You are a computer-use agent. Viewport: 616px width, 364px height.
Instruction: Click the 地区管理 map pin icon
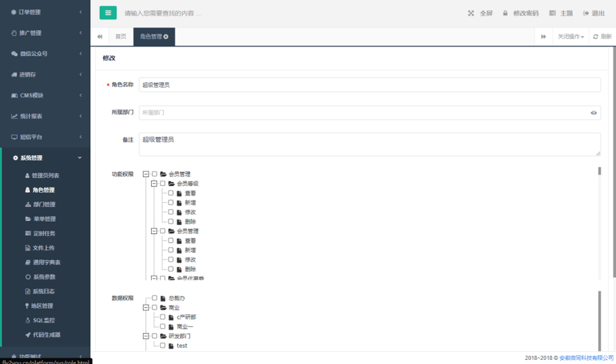27,306
